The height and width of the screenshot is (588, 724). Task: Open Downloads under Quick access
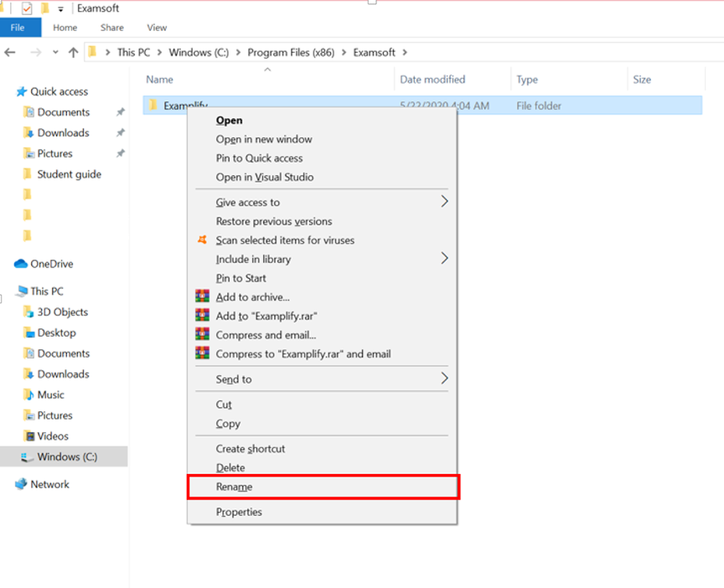[x=63, y=133]
